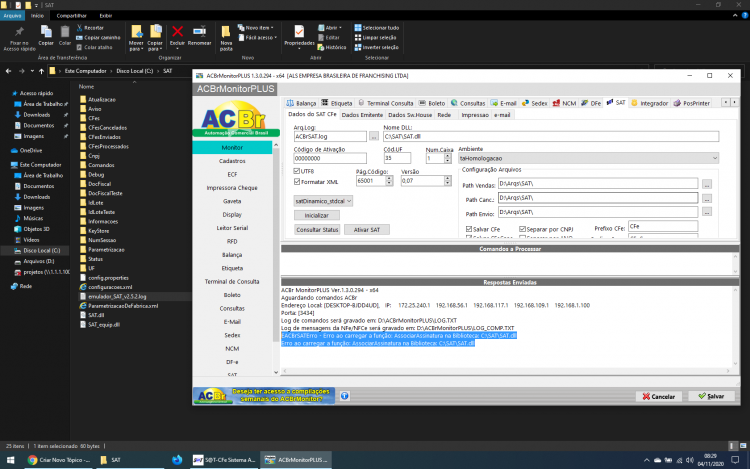Viewport: 750px width, 469px height.
Task: Click the Copiar icon in Explorer ribbon
Action: [46, 32]
